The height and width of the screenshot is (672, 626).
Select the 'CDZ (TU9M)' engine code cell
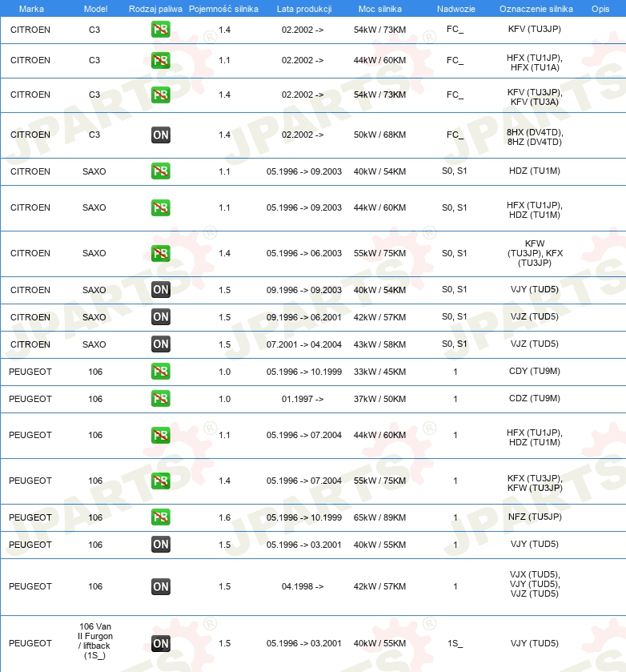click(x=535, y=399)
